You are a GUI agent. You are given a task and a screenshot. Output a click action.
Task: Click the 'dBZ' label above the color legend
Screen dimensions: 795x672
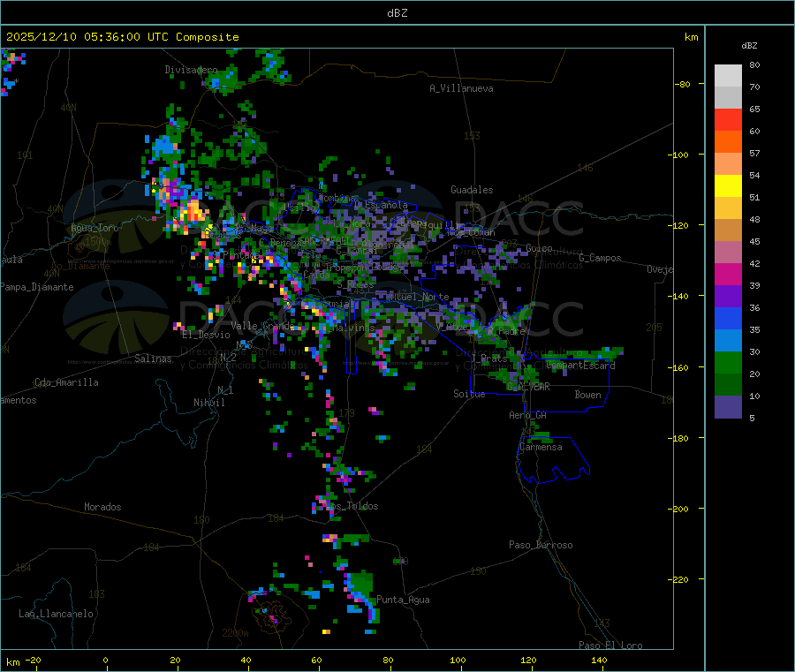(749, 46)
